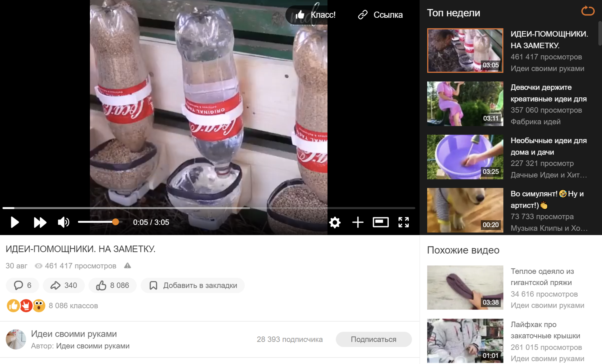Open Идеи своими руками channel name

(x=74, y=334)
